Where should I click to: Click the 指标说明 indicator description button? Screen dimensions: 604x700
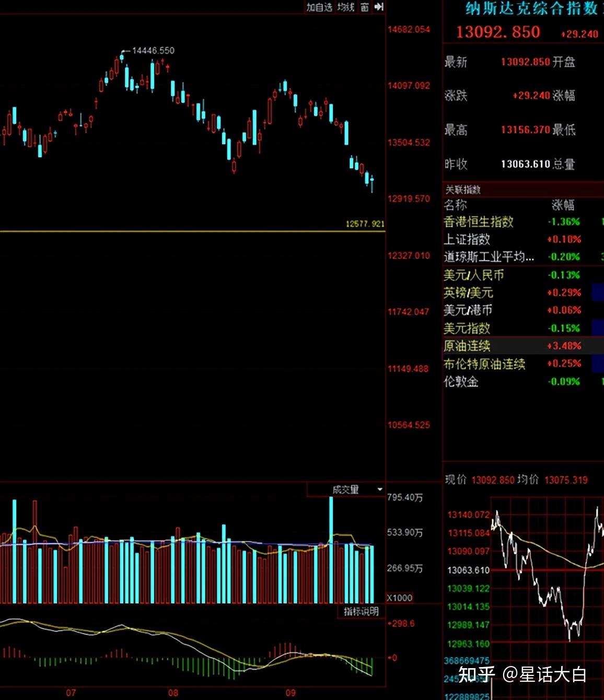[x=361, y=611]
